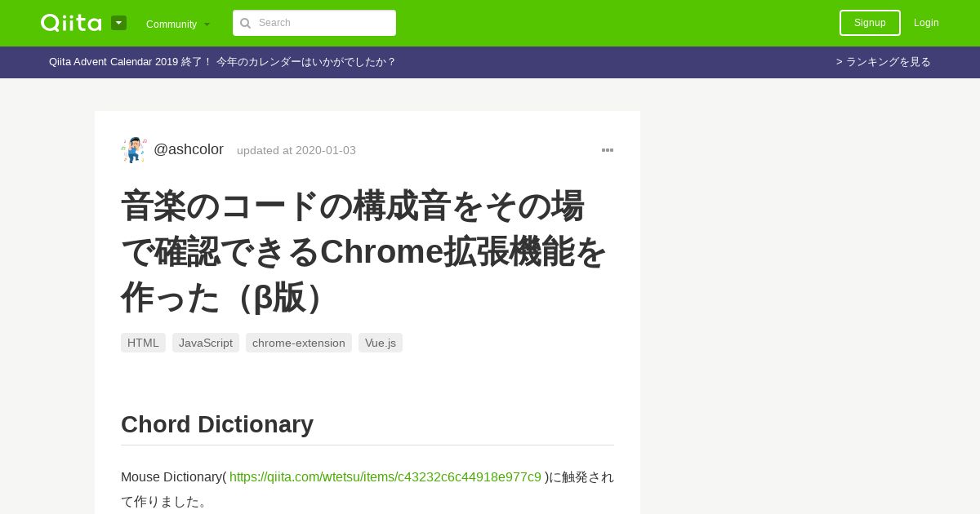Open the Qiita logo home link
Image resolution: width=980 pixels, height=514 pixels.
click(x=71, y=23)
